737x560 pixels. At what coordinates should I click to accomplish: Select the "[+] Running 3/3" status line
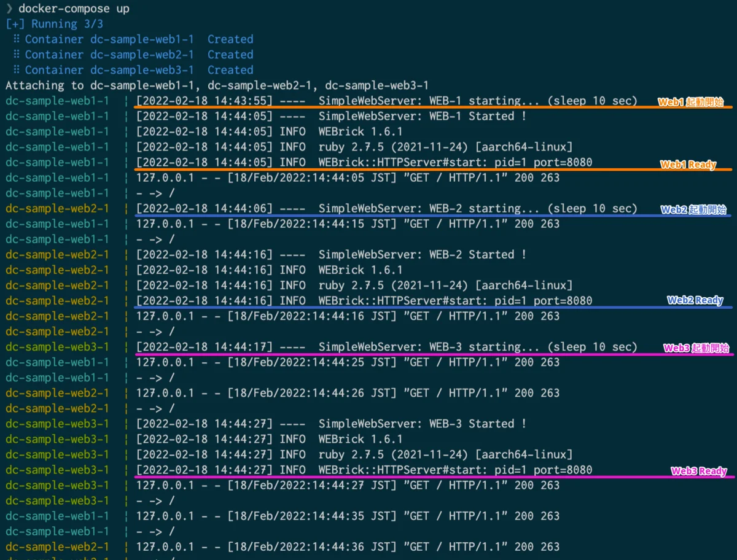(55, 24)
